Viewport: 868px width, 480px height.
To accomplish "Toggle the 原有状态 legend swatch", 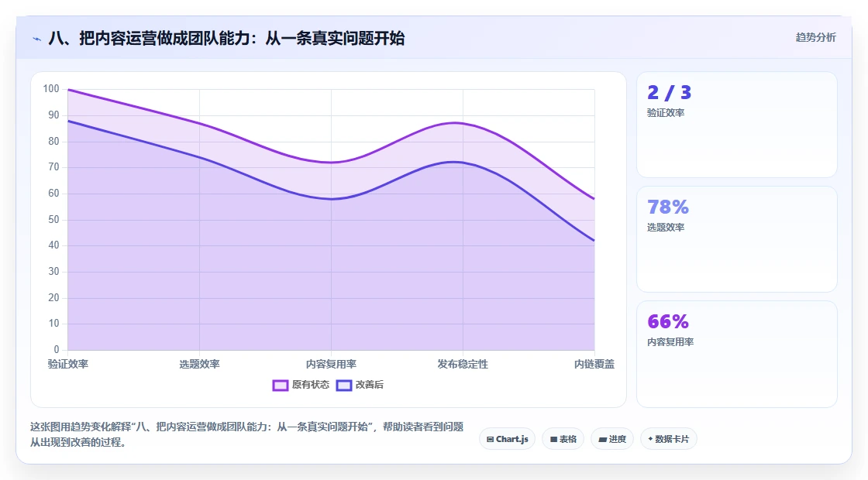I will (280, 385).
